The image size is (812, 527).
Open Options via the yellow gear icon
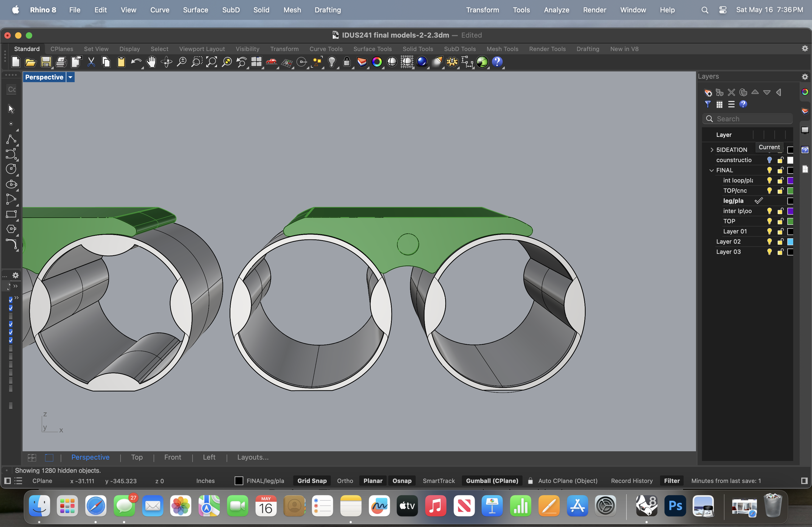(452, 62)
